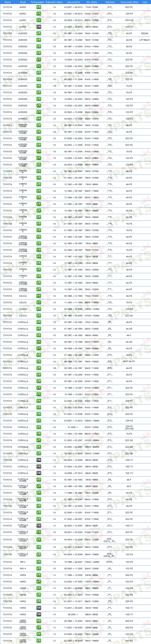This screenshot has height=644, width=151.
Task: Click the petrol icon for Corolla 160kW / 218KM
Action: [39, 453]
